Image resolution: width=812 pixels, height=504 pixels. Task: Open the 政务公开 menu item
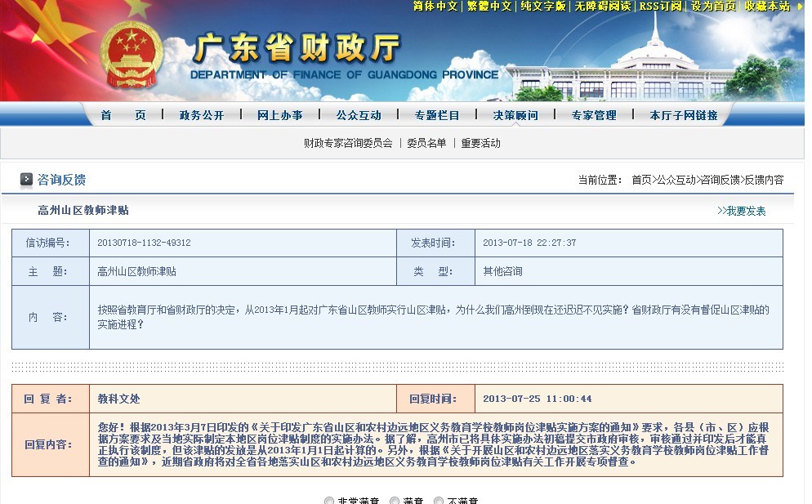tap(201, 115)
